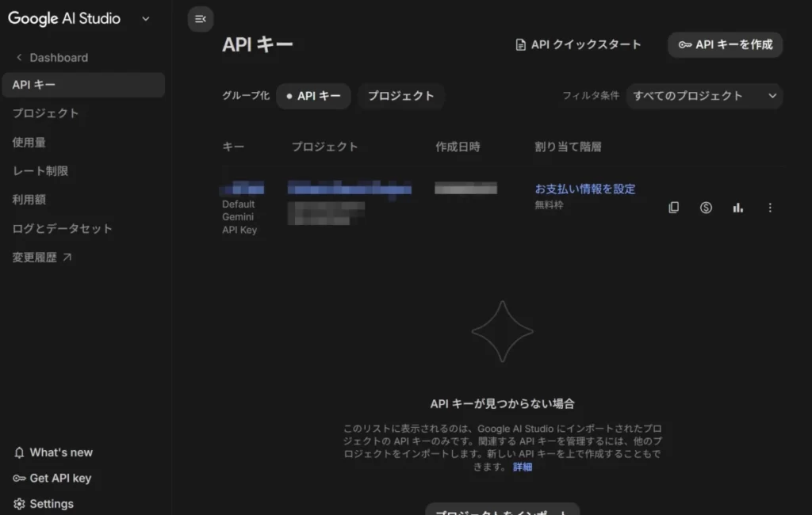
Task: Open レート制限 from the sidebar
Action: 37,171
